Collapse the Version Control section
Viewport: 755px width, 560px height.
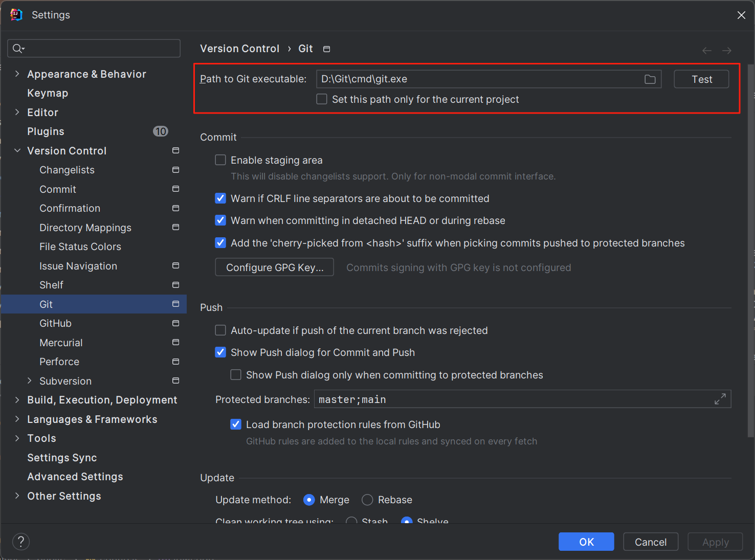[x=17, y=150]
